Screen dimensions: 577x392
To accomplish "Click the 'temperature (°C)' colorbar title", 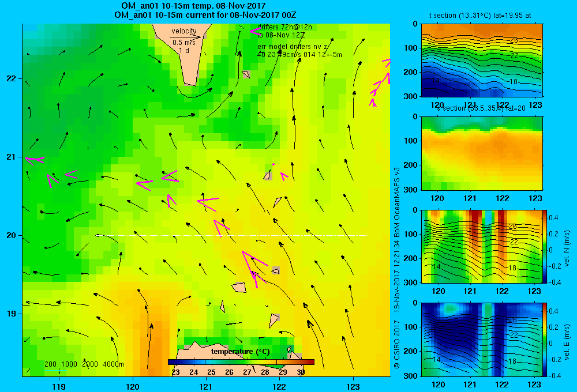I will [x=240, y=352].
